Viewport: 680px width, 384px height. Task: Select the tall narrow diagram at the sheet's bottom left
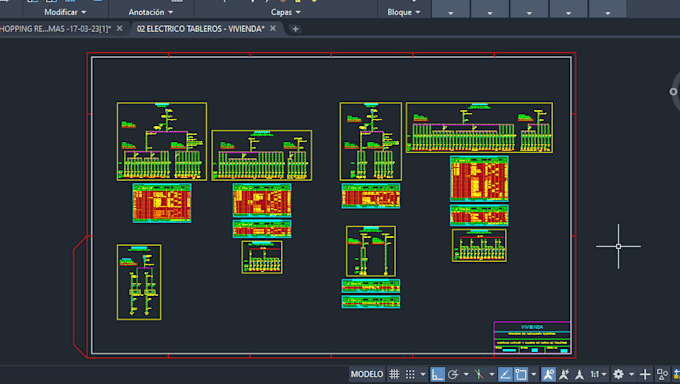click(139, 282)
